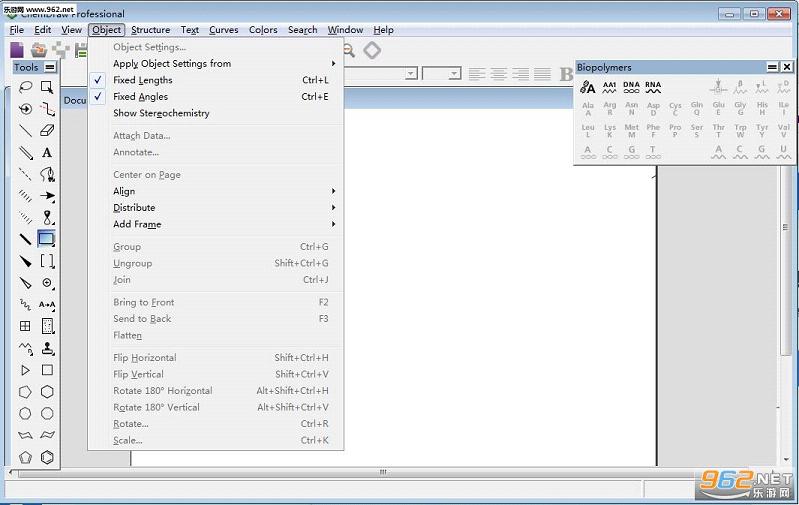Toggle Bold text formatting

pos(566,74)
